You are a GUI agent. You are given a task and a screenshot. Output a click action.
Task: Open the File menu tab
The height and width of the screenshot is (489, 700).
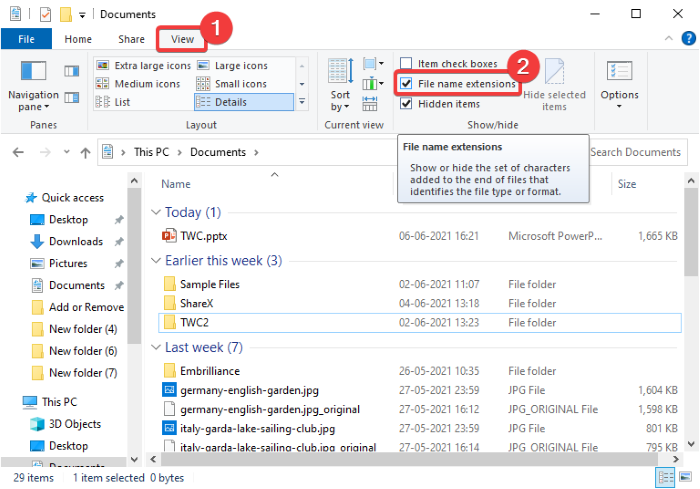[25, 39]
